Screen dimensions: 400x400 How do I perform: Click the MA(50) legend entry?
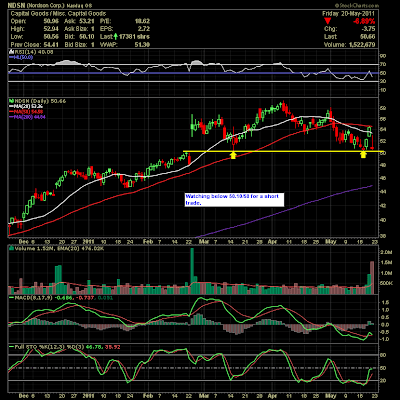(x=27, y=112)
